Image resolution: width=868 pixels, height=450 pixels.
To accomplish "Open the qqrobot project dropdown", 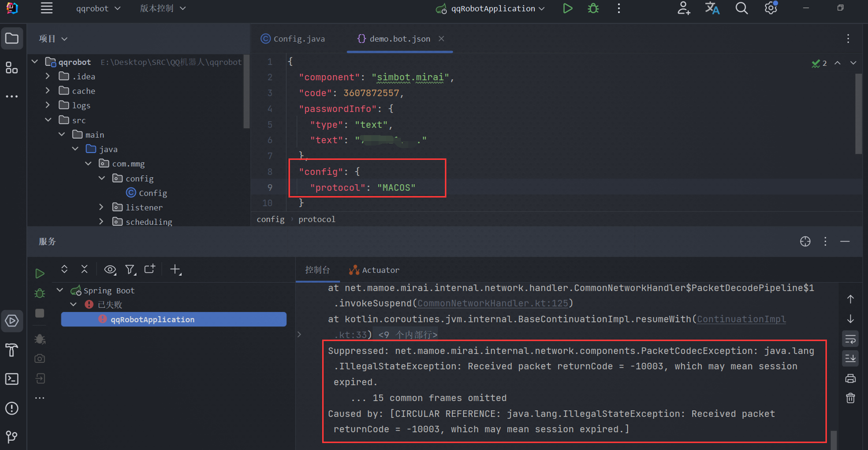I will pyautogui.click(x=98, y=8).
